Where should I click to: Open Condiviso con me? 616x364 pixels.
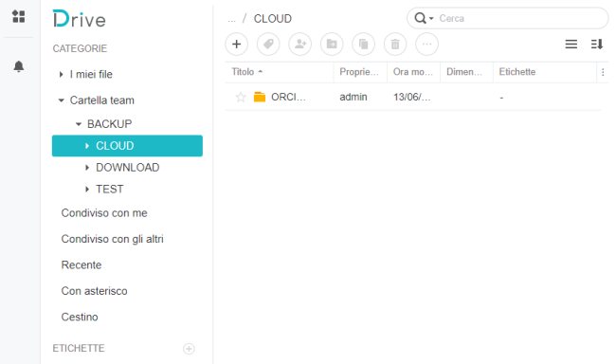(x=104, y=213)
